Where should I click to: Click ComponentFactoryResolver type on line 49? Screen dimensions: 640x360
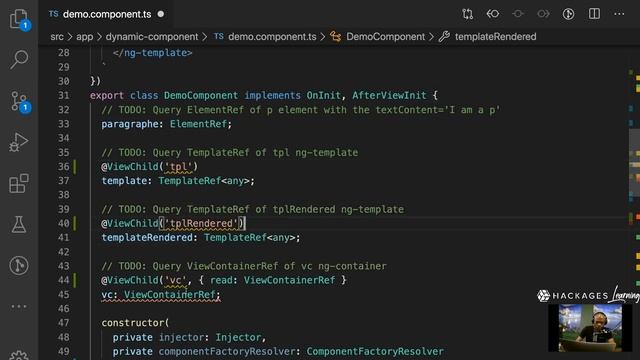click(375, 351)
